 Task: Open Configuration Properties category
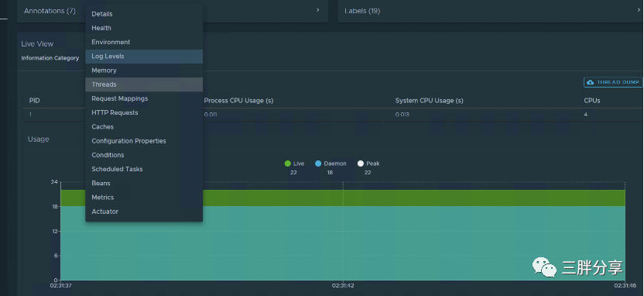click(144, 141)
